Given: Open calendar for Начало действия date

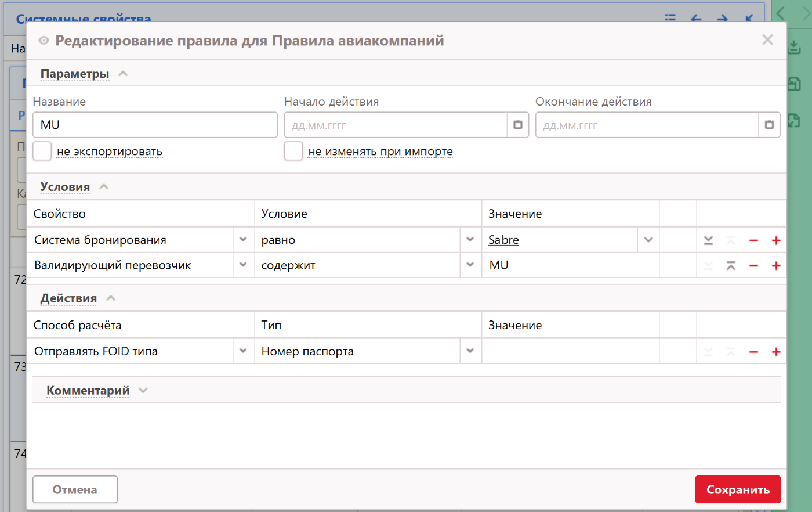Looking at the screenshot, I should coord(518,125).
